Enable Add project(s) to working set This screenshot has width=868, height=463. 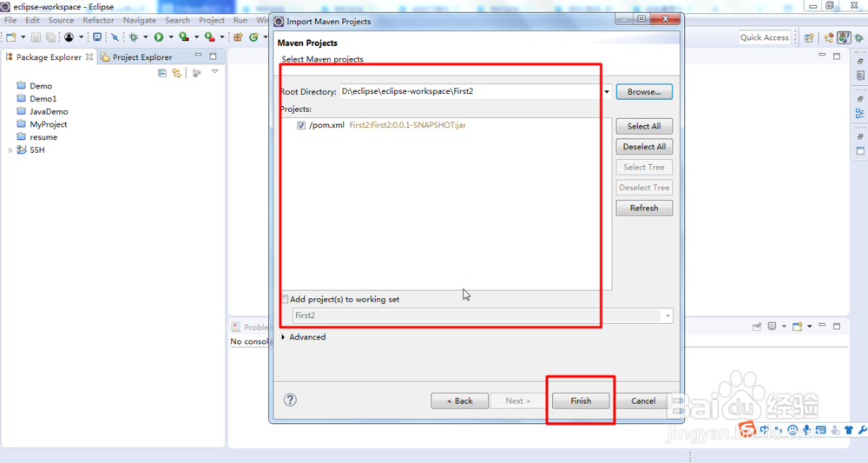(x=285, y=299)
